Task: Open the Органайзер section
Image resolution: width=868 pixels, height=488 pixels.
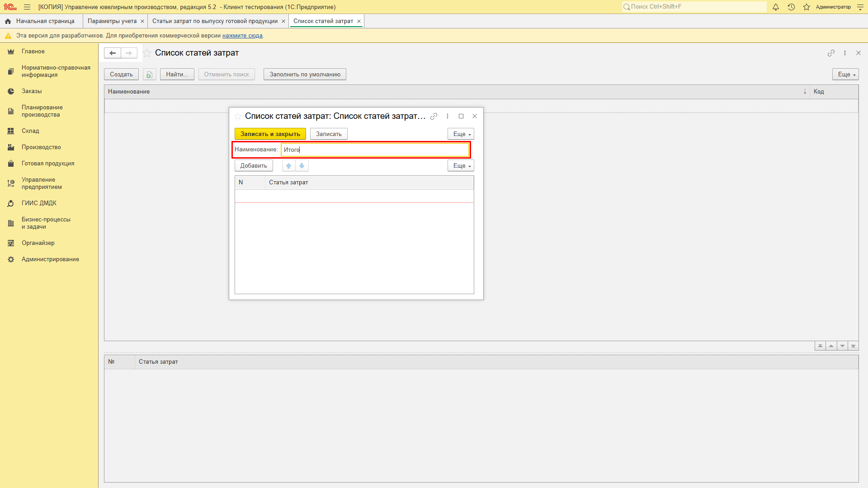Action: [49, 243]
